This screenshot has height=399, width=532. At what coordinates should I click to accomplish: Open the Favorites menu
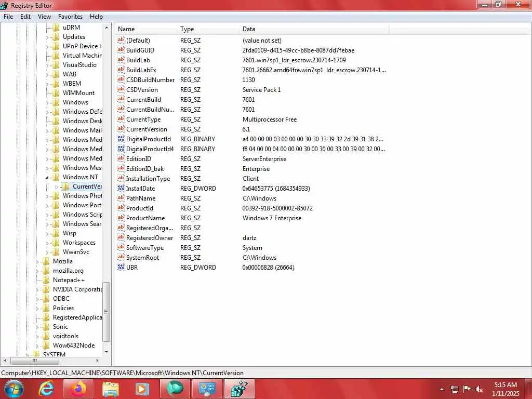pyautogui.click(x=70, y=16)
